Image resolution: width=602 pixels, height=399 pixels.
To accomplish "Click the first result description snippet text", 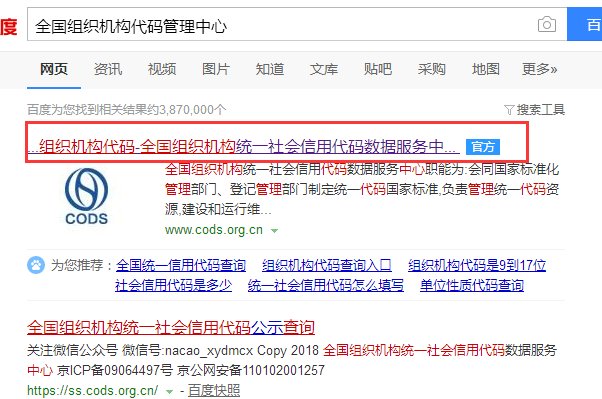I will [362, 189].
